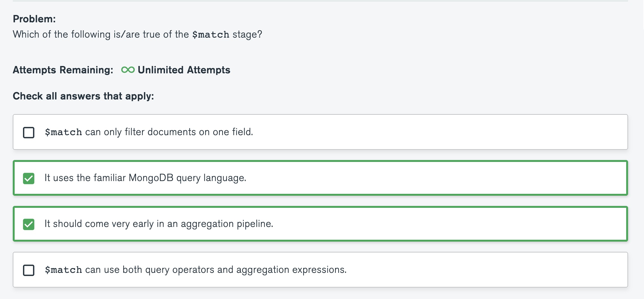Click the 'Problem:' heading

(34, 19)
